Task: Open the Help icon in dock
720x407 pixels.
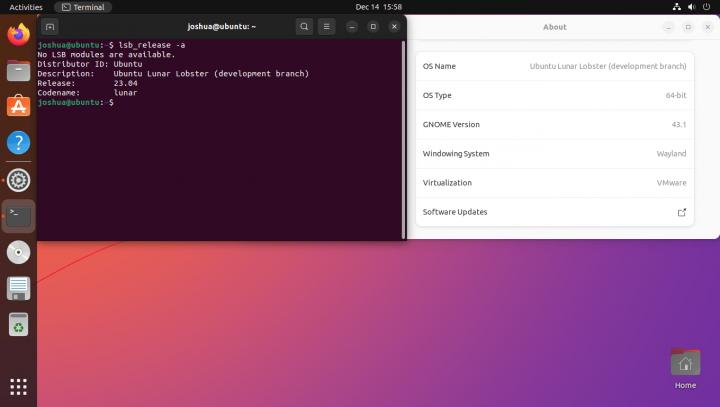Action: click(18, 143)
